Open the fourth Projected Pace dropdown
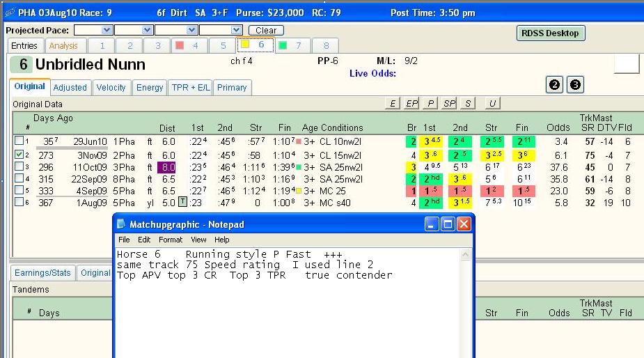 coord(236,30)
